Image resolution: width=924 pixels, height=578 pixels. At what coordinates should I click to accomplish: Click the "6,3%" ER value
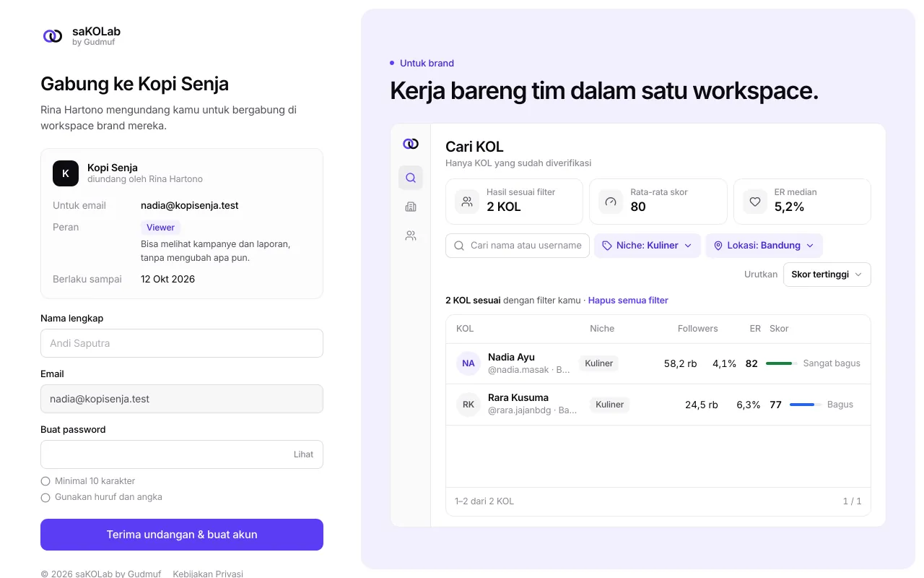[749, 405]
